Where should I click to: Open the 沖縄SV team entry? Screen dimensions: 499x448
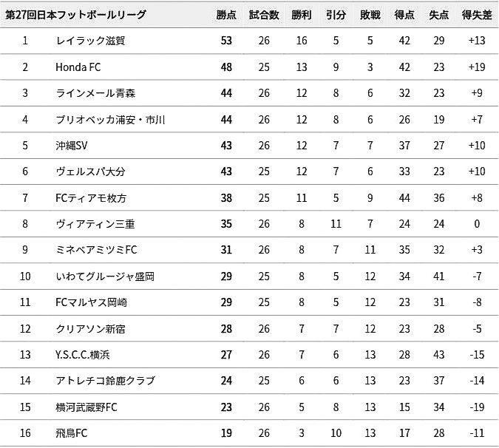(x=72, y=146)
